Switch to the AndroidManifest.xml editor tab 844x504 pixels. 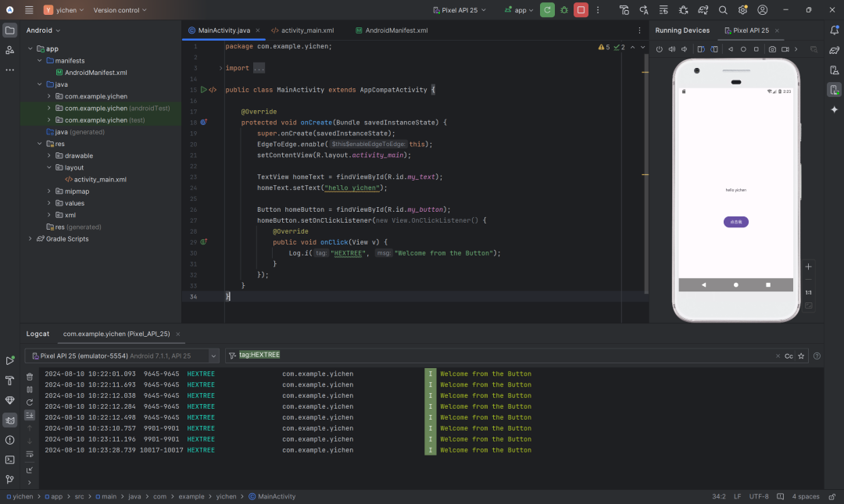(395, 30)
